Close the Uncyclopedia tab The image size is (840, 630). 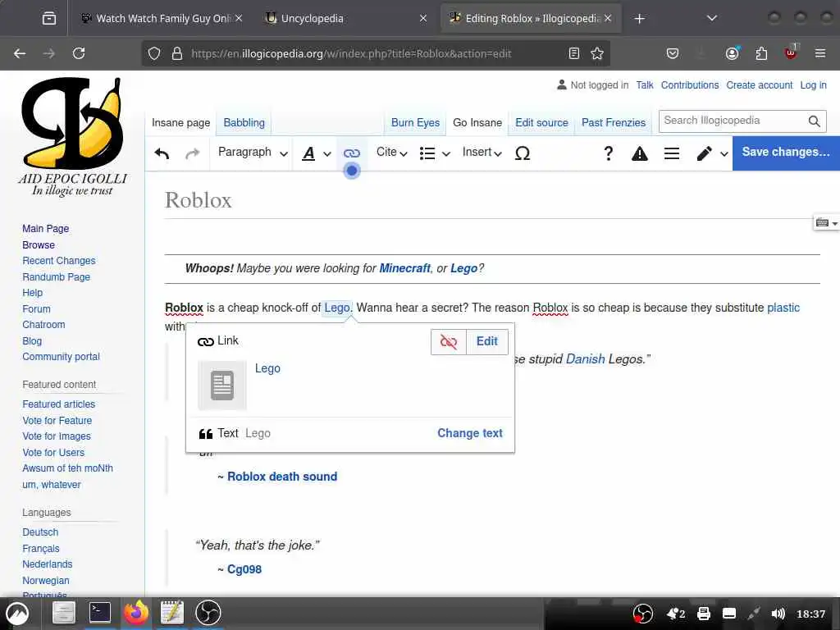point(422,19)
